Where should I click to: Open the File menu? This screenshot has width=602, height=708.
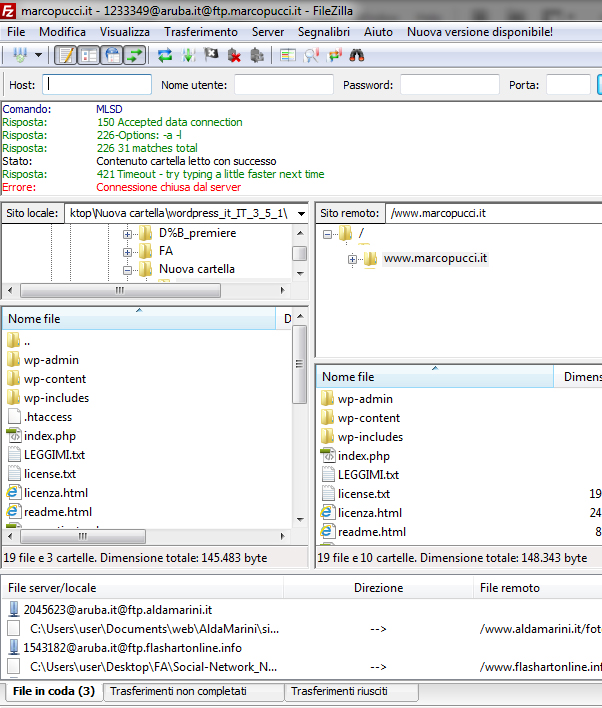click(x=16, y=32)
